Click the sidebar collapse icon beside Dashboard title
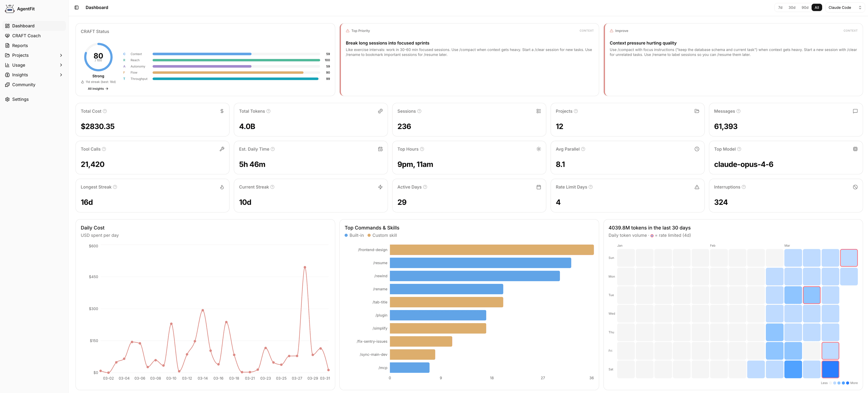This screenshot has height=393, width=868. (77, 7)
